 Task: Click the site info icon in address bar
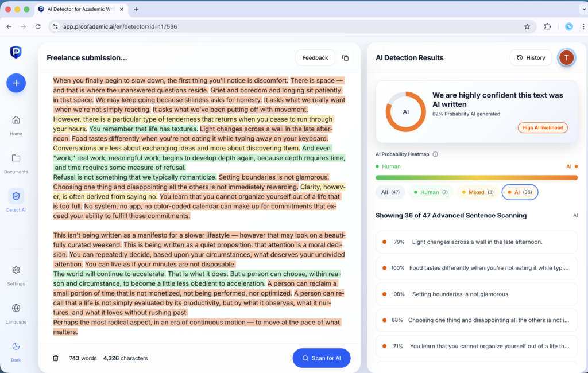[x=55, y=26]
